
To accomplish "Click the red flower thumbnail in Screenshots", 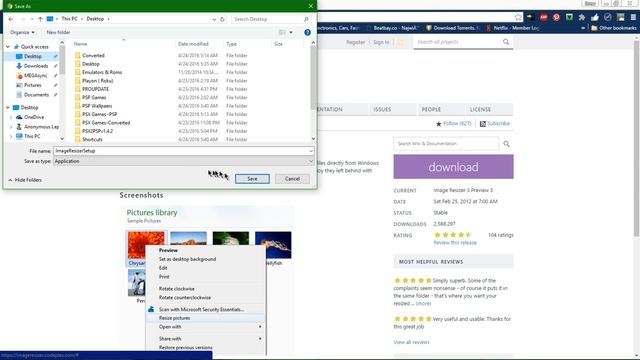I will [x=146, y=245].
